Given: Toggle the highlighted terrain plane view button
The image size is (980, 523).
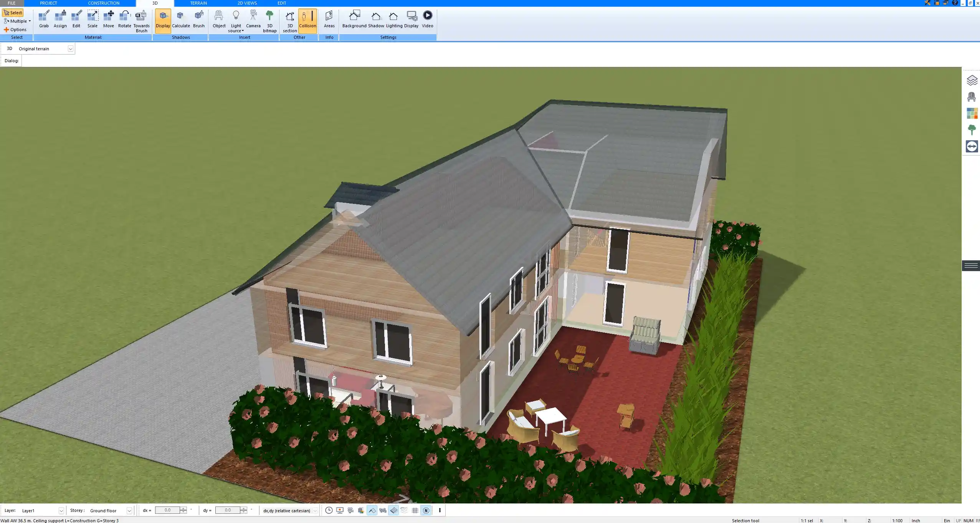Looking at the screenshot, I should click(x=393, y=510).
